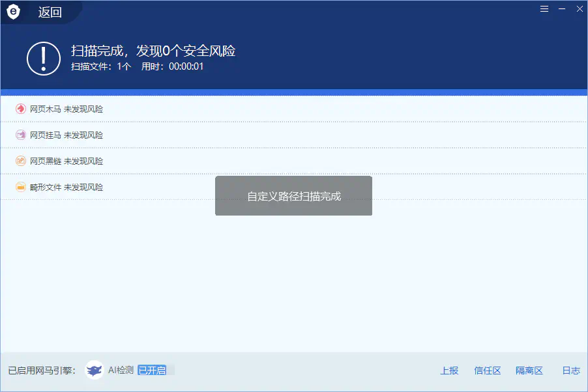Screen dimensions: 588x392
Task: Open the 上报 reporting link
Action: coord(449,370)
